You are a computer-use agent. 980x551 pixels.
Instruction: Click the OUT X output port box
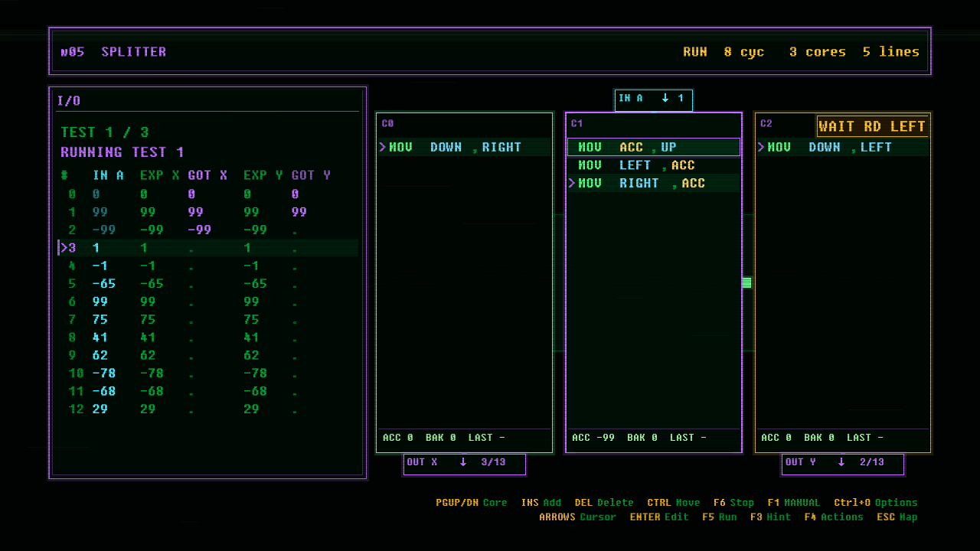[464, 464]
